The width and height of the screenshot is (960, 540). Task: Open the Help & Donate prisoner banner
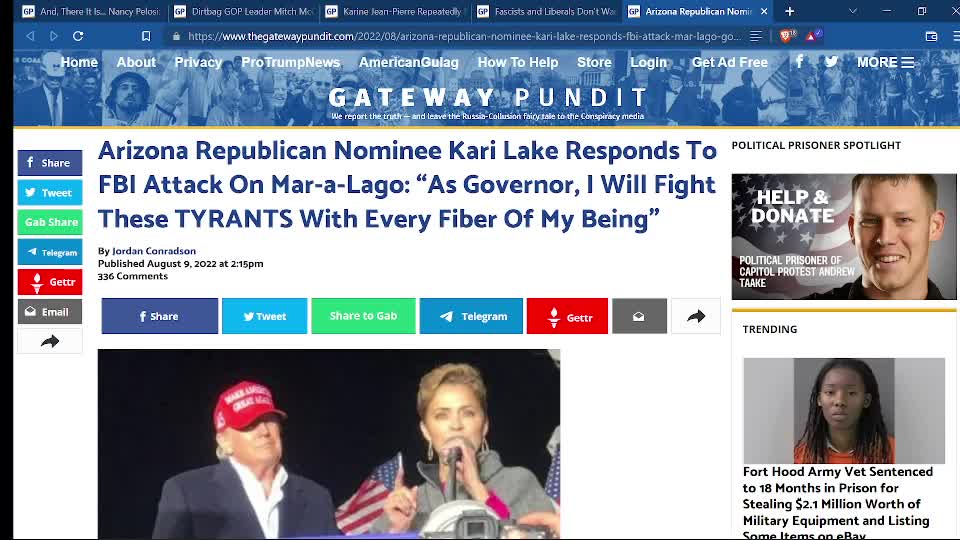click(x=844, y=237)
